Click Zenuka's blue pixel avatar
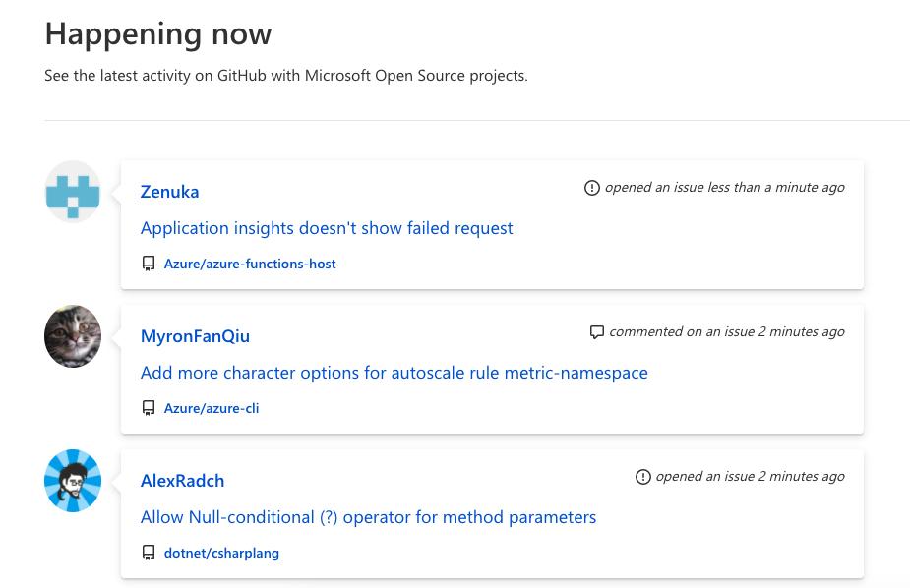 (73, 192)
